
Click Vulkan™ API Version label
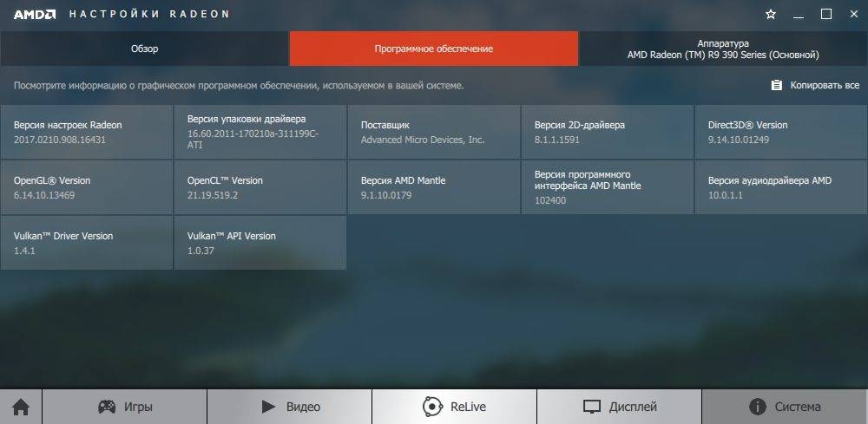(232, 236)
